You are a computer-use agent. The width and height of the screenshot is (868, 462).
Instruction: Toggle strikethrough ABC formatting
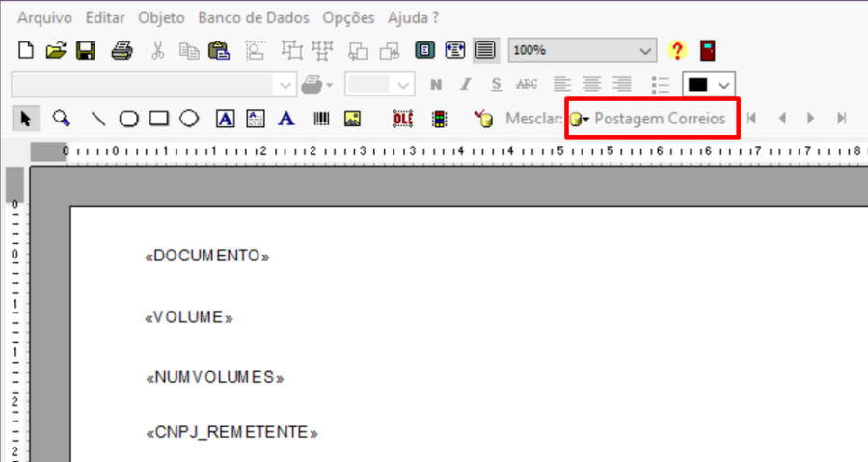[x=527, y=85]
